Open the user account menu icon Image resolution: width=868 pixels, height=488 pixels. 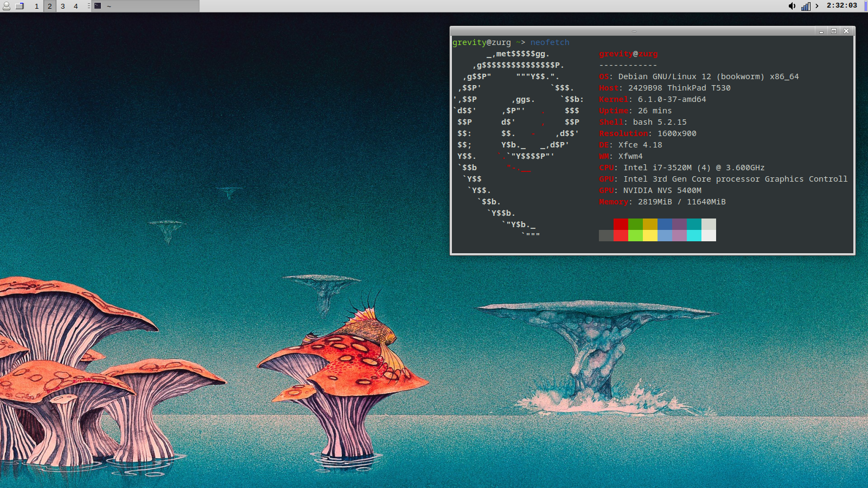click(x=7, y=6)
